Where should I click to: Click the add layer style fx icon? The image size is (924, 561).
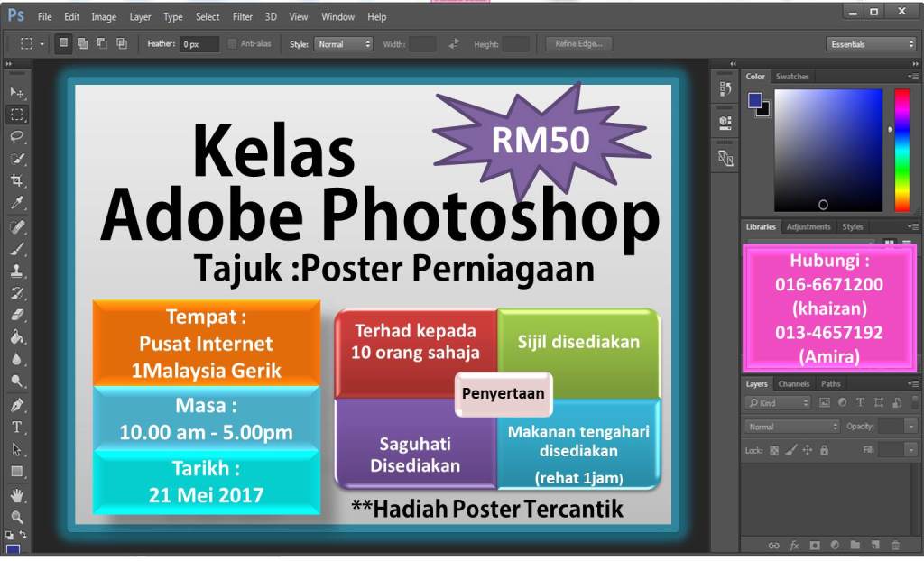tap(795, 546)
